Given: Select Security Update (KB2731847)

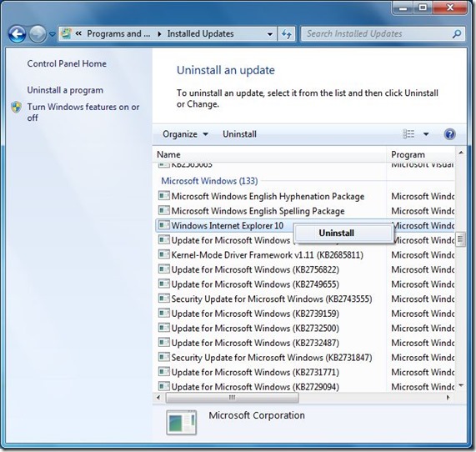Looking at the screenshot, I should (272, 358).
